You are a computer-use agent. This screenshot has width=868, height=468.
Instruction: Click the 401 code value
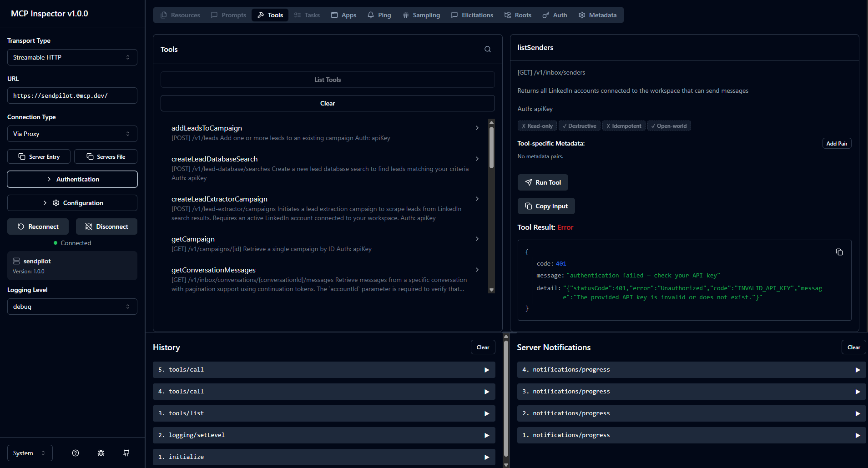click(561, 264)
